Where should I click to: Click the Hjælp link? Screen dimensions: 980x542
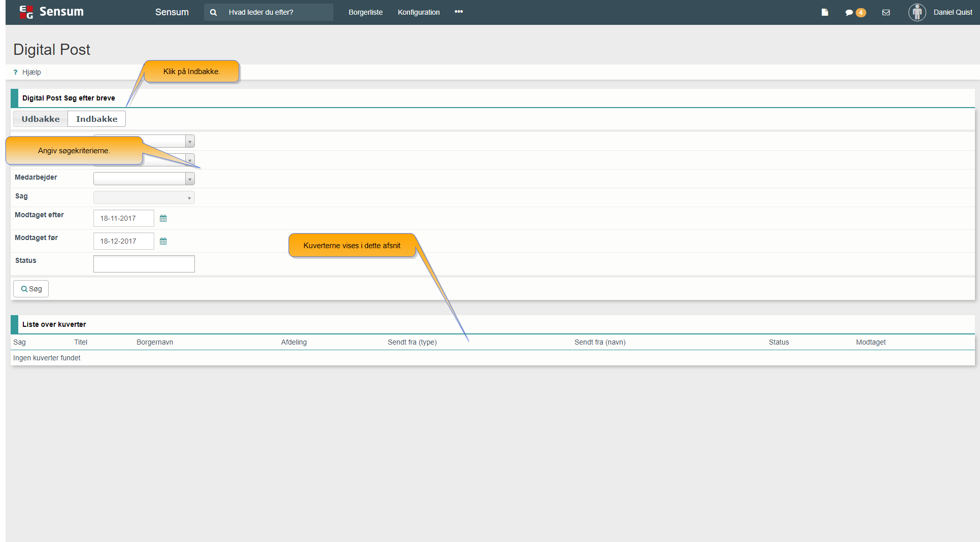pyautogui.click(x=31, y=72)
